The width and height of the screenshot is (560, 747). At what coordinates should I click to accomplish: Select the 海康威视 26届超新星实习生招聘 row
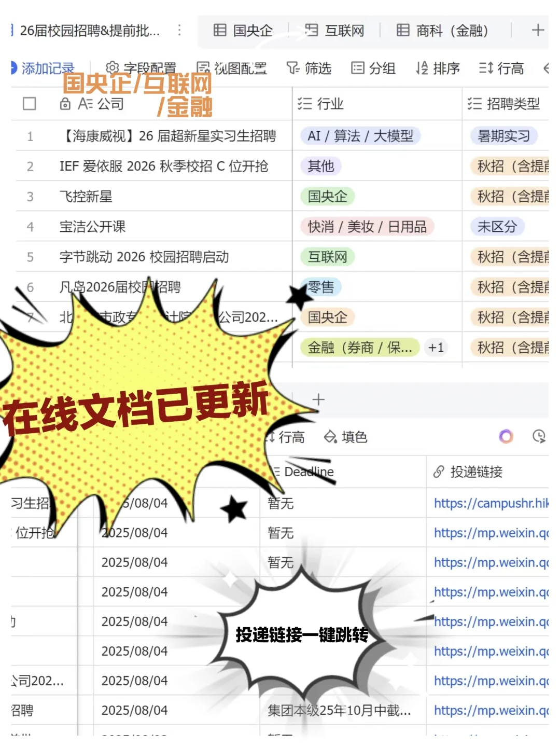point(168,136)
